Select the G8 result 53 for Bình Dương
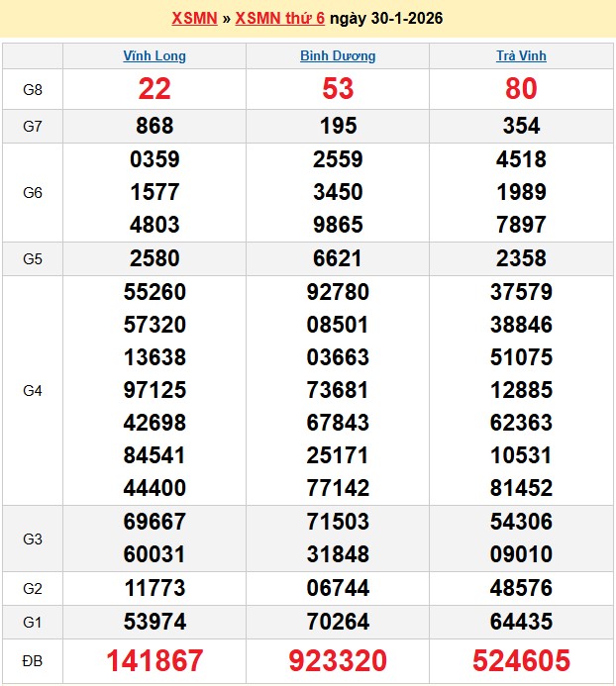Image resolution: width=616 pixels, height=686 pixels. tap(338, 89)
